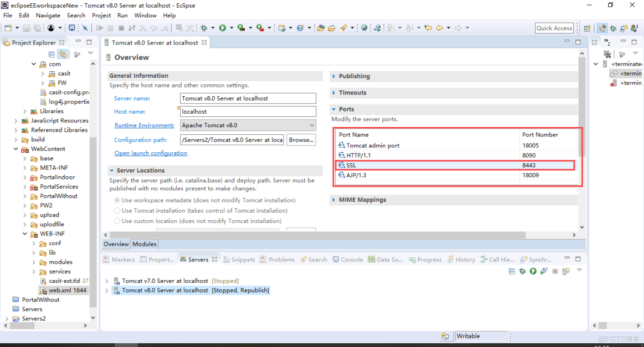
Task: Click the web browser globe toolbar icon
Action: (x=364, y=28)
